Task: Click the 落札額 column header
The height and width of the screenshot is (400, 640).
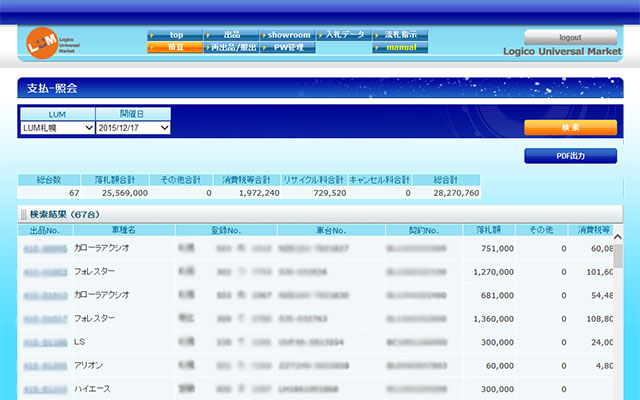Action: 489,230
